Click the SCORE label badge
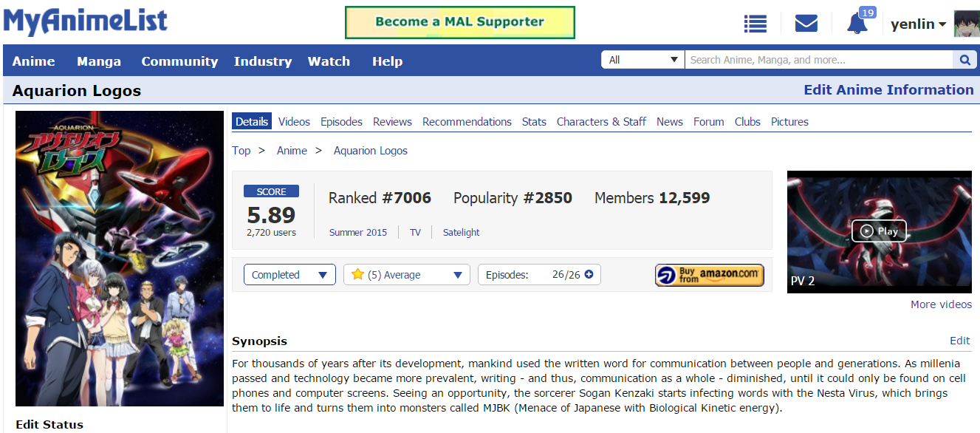 point(271,191)
